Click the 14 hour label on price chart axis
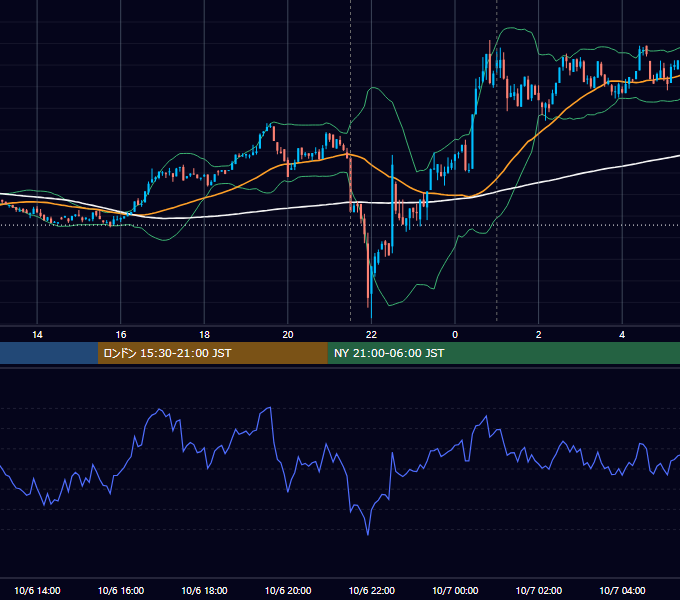The image size is (680, 600). (37, 335)
